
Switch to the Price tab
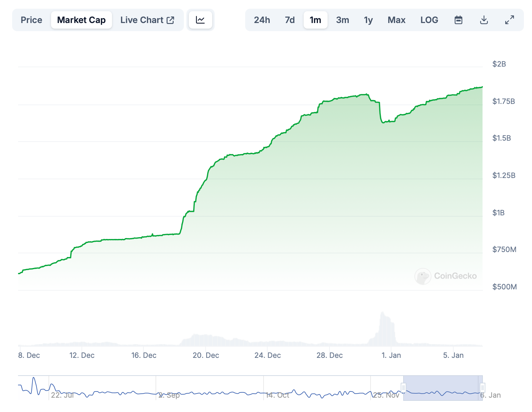[31, 20]
